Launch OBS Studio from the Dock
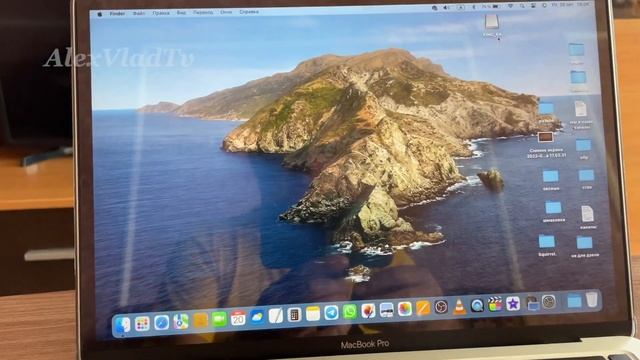Viewport: 640px width, 360px height. pos(441,307)
